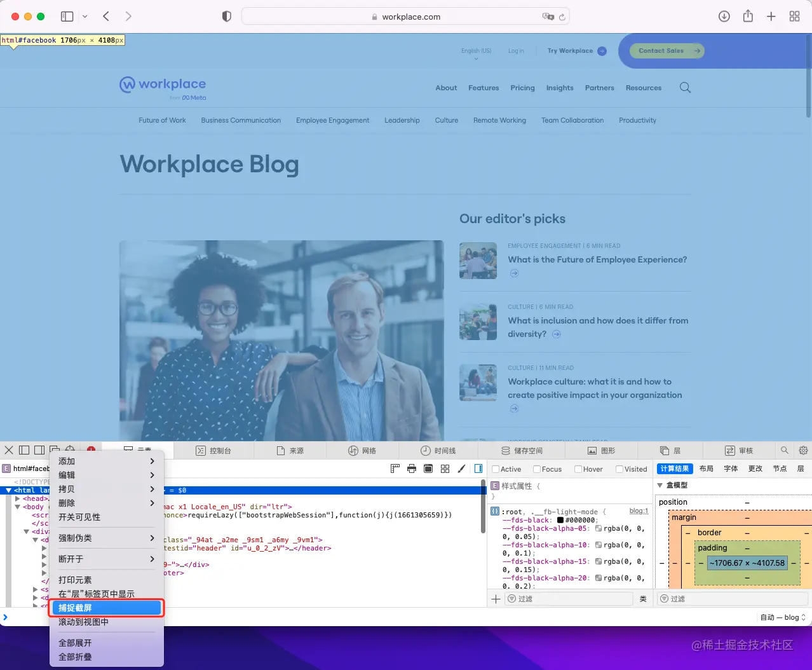This screenshot has width=812, height=670.
Task: Open the privacy report shield icon
Action: [x=227, y=17]
